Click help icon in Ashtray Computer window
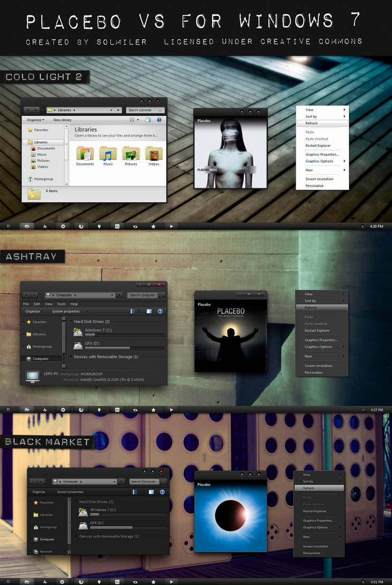Screen dimensions: 392x585 [160, 311]
